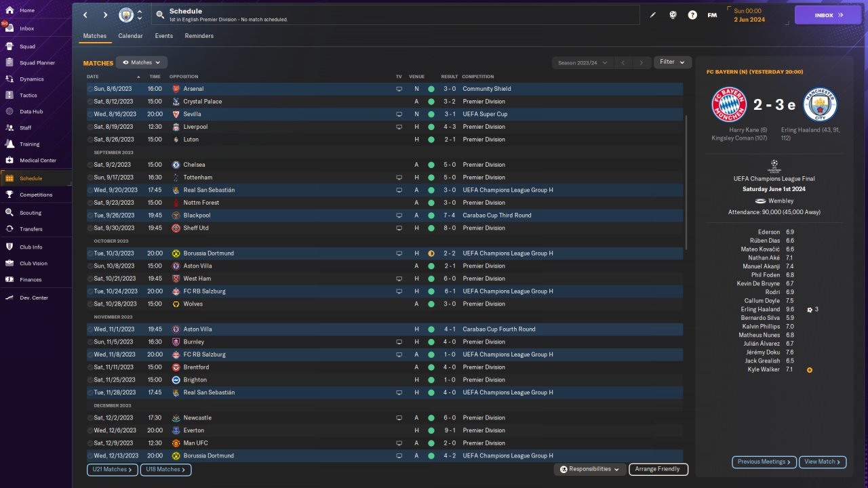Open Staff in the sidebar
Screen dimensions: 868x488
(35, 127)
